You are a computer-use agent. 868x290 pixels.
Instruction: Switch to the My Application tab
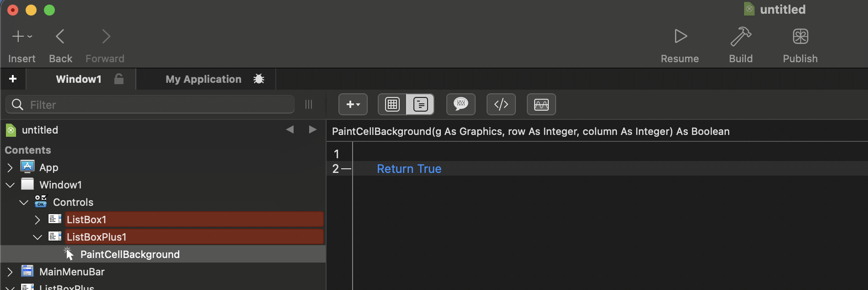coord(204,79)
